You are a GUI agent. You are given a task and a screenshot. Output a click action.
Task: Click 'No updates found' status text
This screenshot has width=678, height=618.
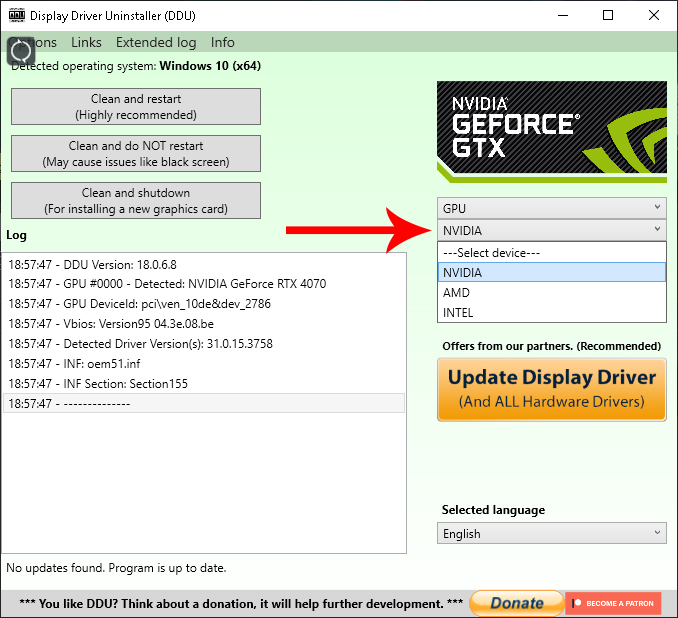116,568
